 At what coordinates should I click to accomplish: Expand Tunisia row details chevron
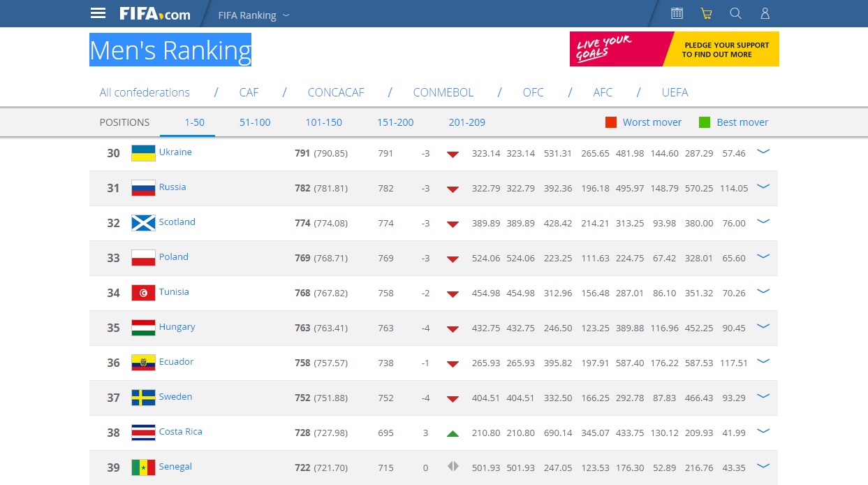[x=763, y=291]
